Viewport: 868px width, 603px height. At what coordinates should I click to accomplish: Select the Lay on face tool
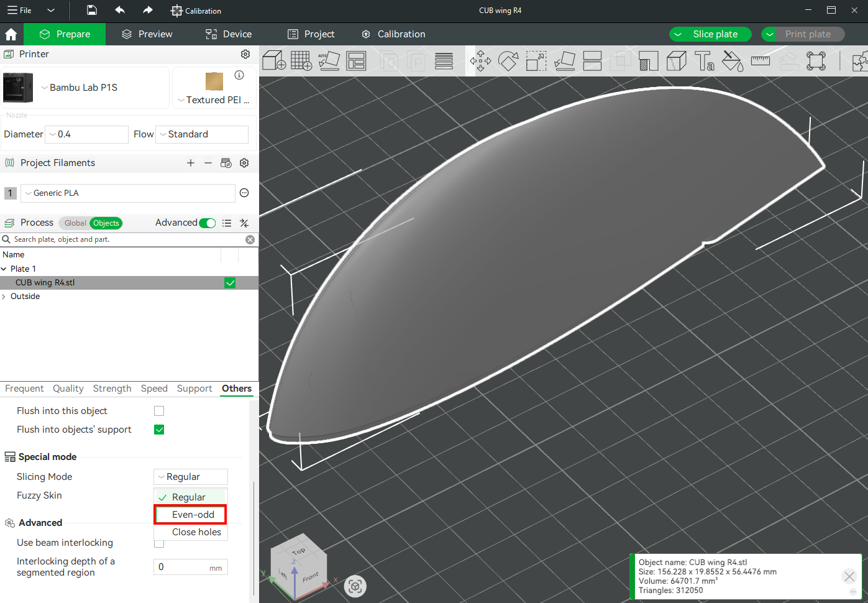coord(564,61)
